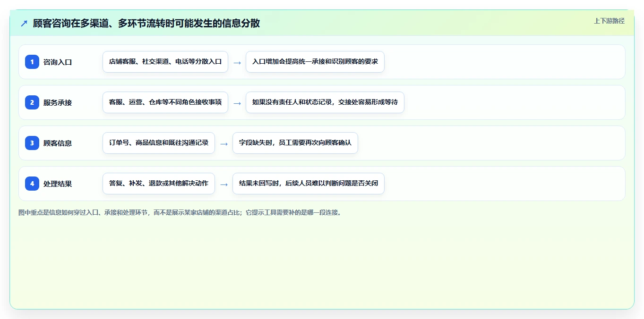Viewport: 644px width, 319px height.
Task: Click the step 3 number badge
Action: (x=32, y=143)
